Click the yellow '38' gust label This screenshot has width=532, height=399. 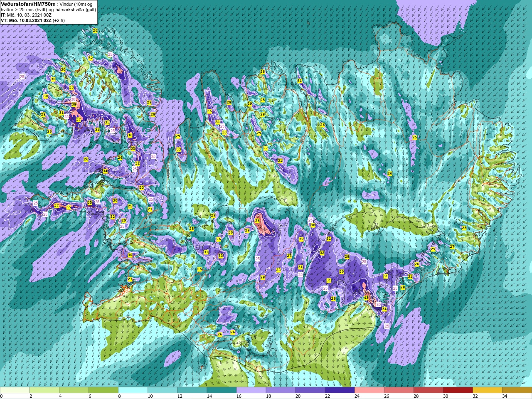click(x=74, y=104)
